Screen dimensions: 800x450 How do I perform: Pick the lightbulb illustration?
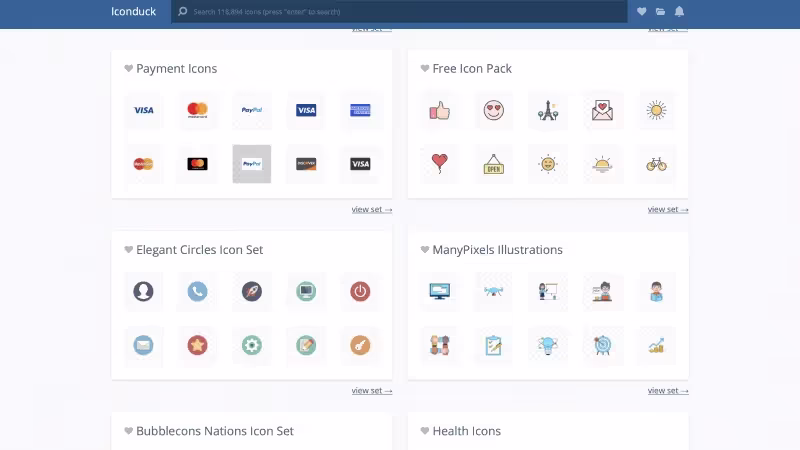click(x=547, y=345)
